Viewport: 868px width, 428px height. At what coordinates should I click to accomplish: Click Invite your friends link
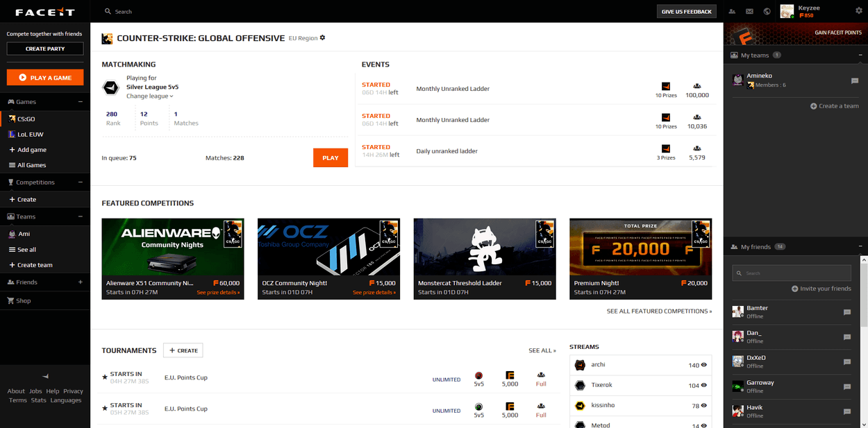(821, 289)
